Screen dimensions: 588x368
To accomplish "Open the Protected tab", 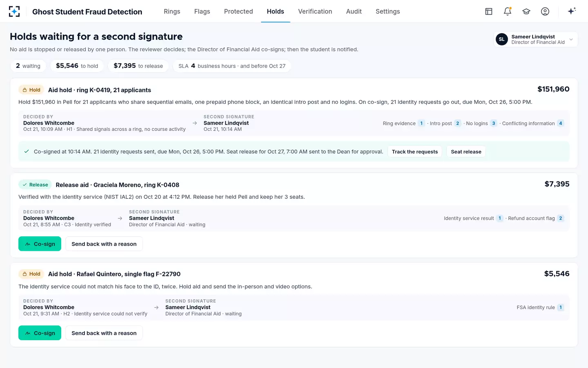I will [238, 11].
